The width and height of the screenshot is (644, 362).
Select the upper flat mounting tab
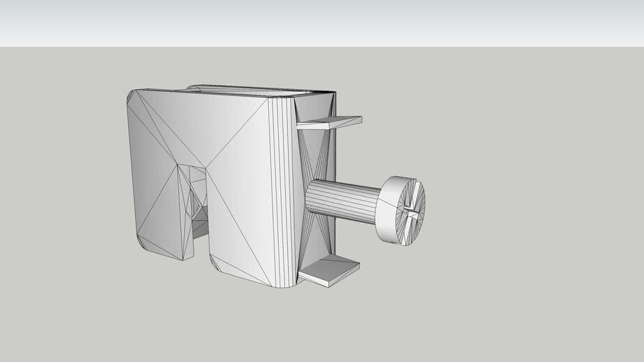coord(331,122)
